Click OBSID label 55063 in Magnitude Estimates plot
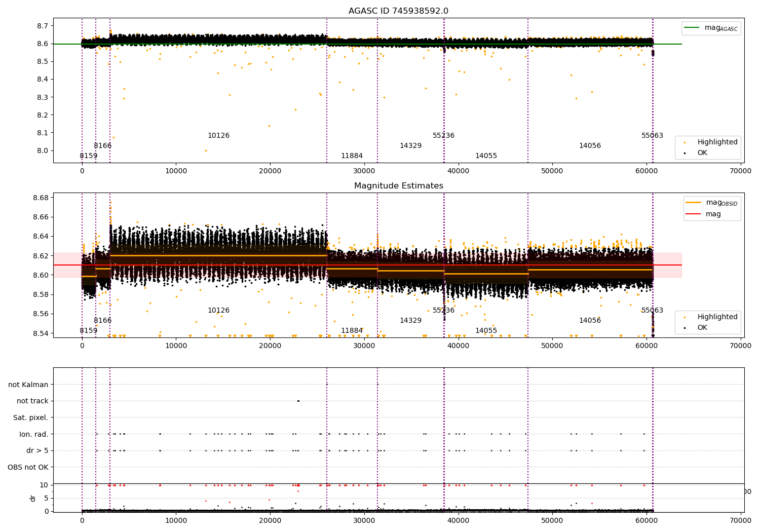 click(652, 311)
